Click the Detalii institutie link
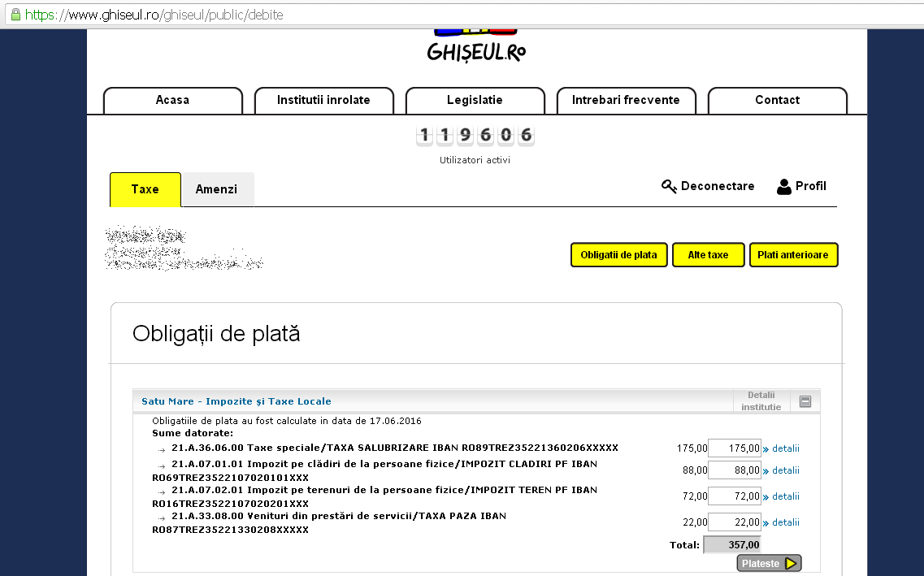This screenshot has height=576, width=924. [x=761, y=401]
